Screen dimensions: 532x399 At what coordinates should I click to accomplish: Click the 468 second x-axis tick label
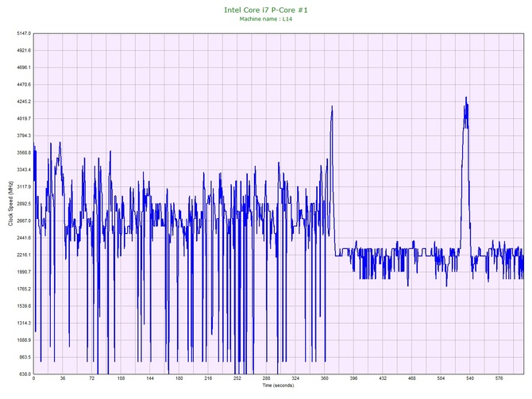click(412, 378)
